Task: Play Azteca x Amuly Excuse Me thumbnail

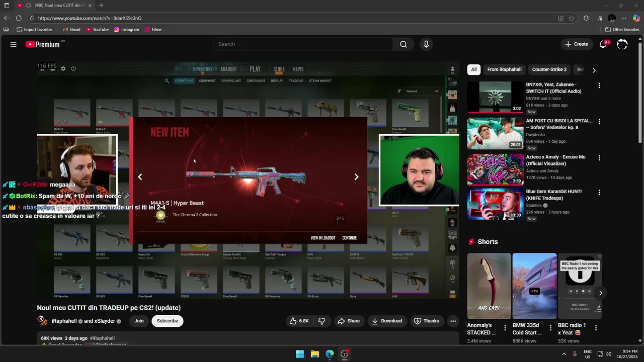Action: click(x=495, y=169)
